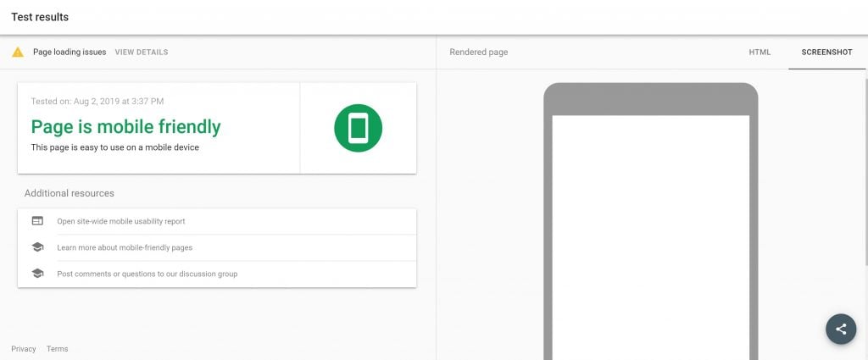The image size is (868, 360).
Task: Click the yellow warning triangle icon
Action: [x=18, y=52]
